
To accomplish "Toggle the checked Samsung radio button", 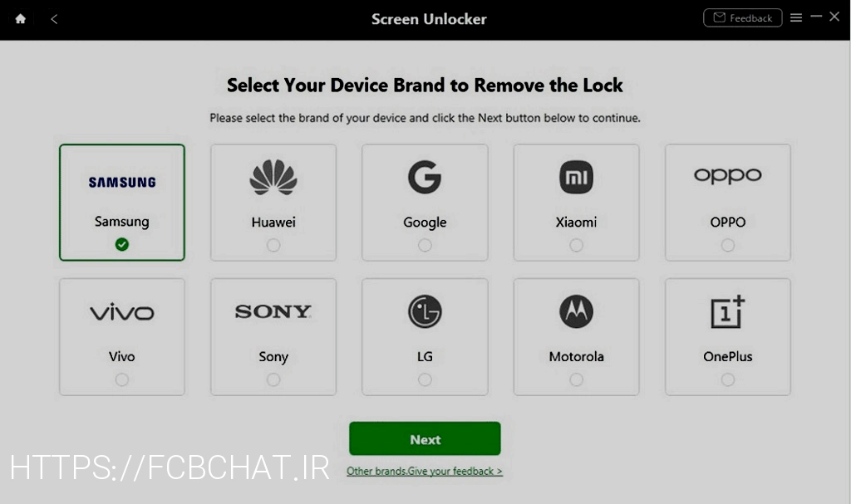I will pos(121,245).
